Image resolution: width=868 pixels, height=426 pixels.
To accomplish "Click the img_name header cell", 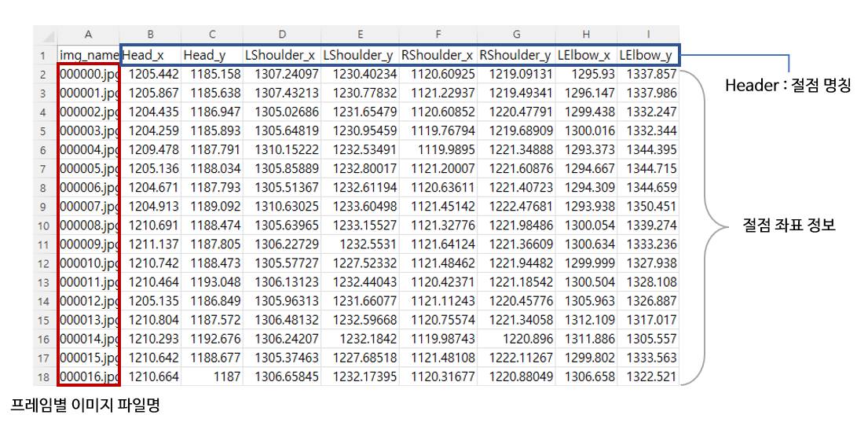I will tap(88, 56).
